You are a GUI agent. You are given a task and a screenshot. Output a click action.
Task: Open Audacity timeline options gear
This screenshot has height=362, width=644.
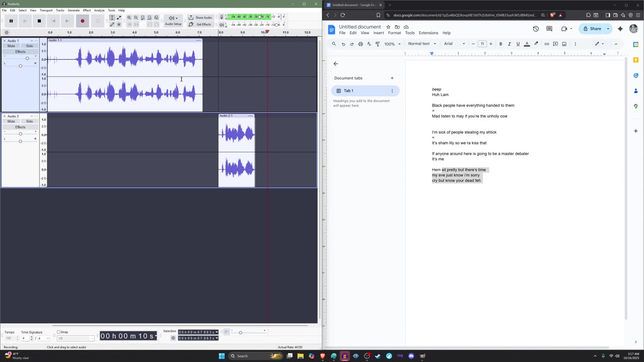pos(7,33)
